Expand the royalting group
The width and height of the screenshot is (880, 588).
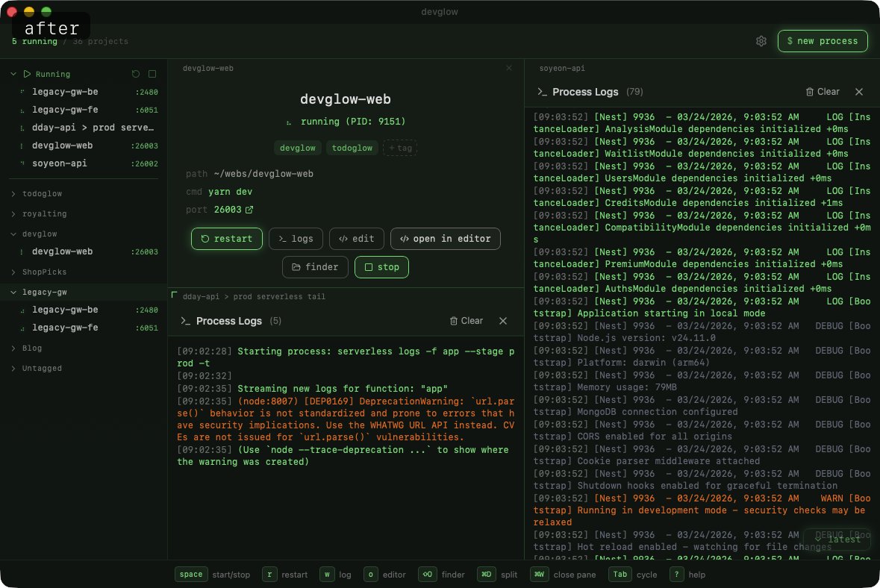[x=13, y=213]
